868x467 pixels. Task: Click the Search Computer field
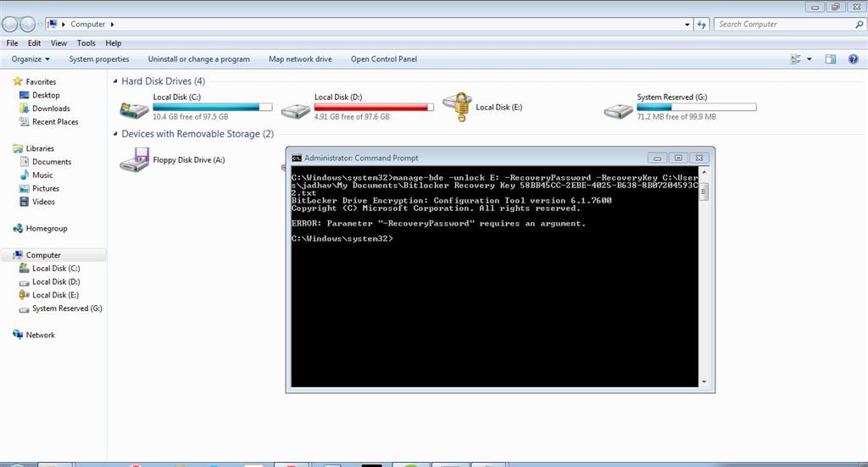coord(784,25)
